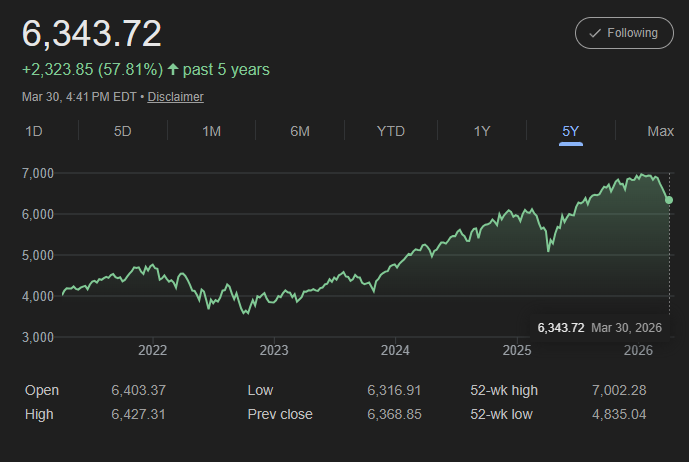Click the 2024 label on x-axis

[395, 351]
